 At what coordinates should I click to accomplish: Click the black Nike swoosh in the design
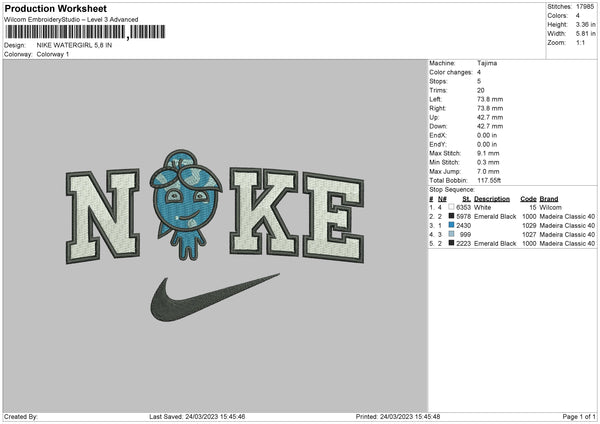point(214,297)
